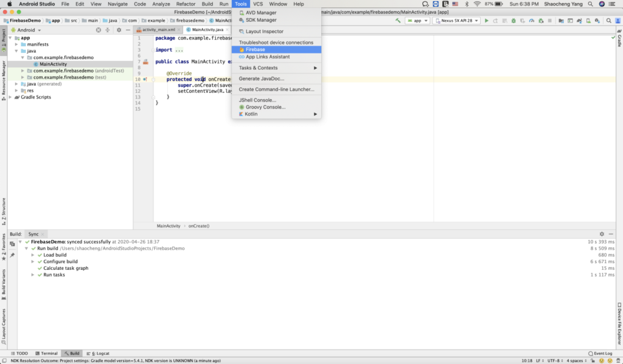Close the Sync tab in Build panel
This screenshot has height=364, width=623.
click(43, 234)
